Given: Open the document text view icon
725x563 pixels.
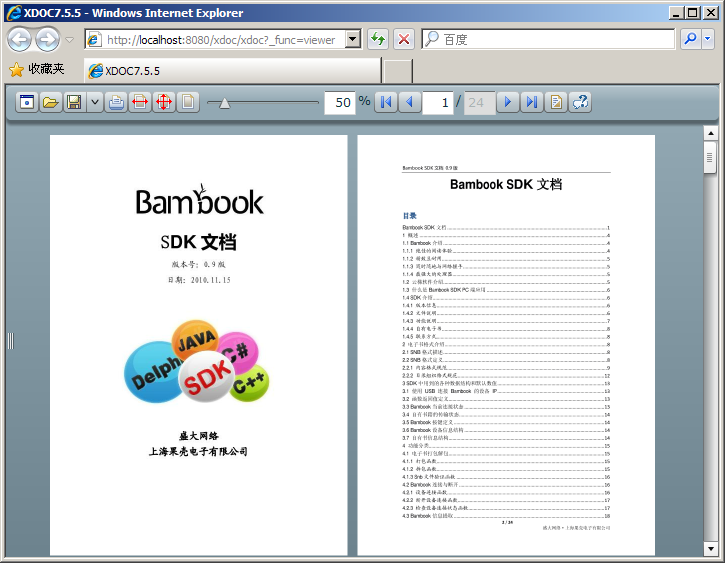Looking at the screenshot, I should tap(556, 102).
